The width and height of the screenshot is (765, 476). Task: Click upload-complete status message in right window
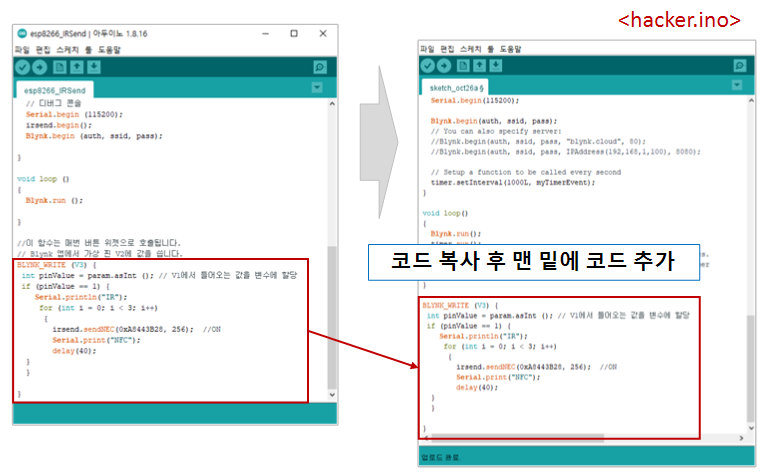click(441, 457)
